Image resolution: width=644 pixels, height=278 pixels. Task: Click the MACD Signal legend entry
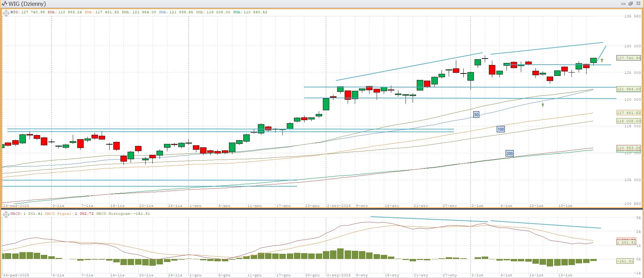[69, 214]
